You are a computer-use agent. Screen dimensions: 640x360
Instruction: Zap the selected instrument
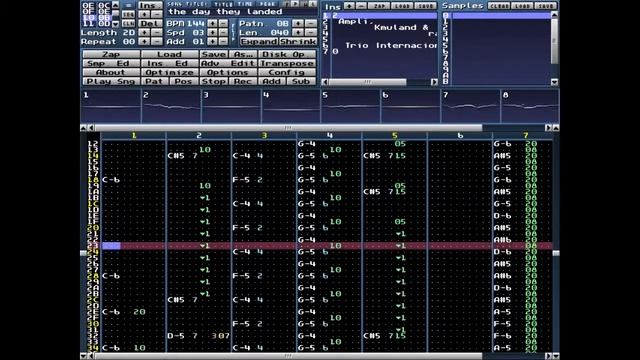click(x=379, y=6)
